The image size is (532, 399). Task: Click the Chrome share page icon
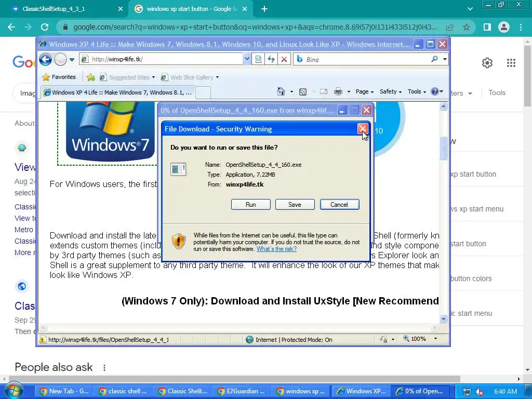pyautogui.click(x=450, y=27)
